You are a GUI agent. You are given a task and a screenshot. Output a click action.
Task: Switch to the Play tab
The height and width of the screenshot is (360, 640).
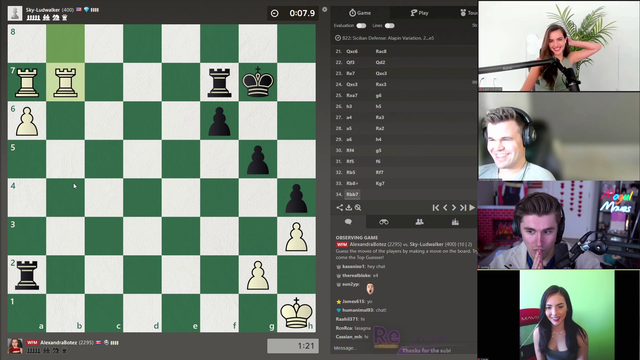[x=419, y=13]
